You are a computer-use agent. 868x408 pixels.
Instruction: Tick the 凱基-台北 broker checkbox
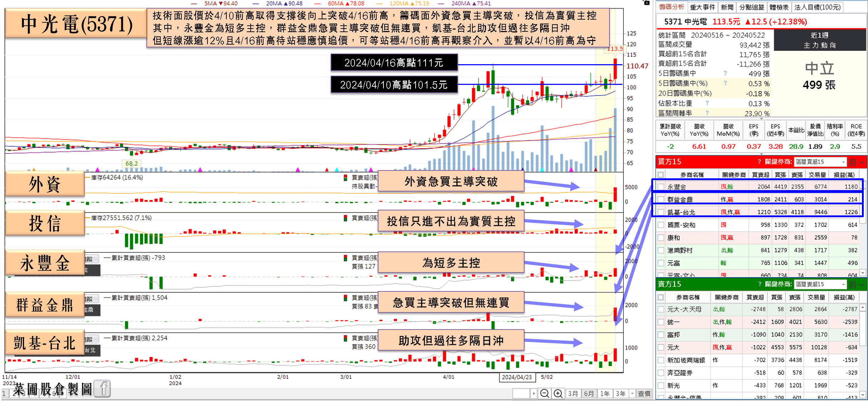(x=661, y=212)
